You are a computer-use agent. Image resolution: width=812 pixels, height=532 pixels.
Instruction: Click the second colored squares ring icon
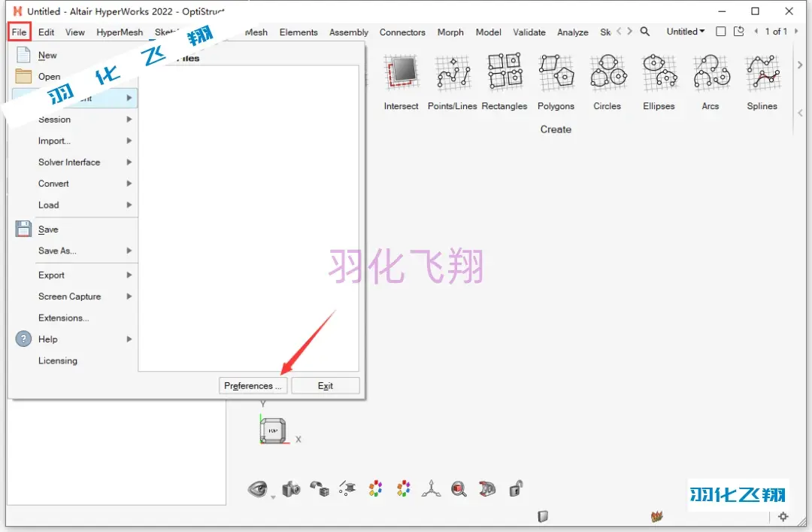[404, 488]
